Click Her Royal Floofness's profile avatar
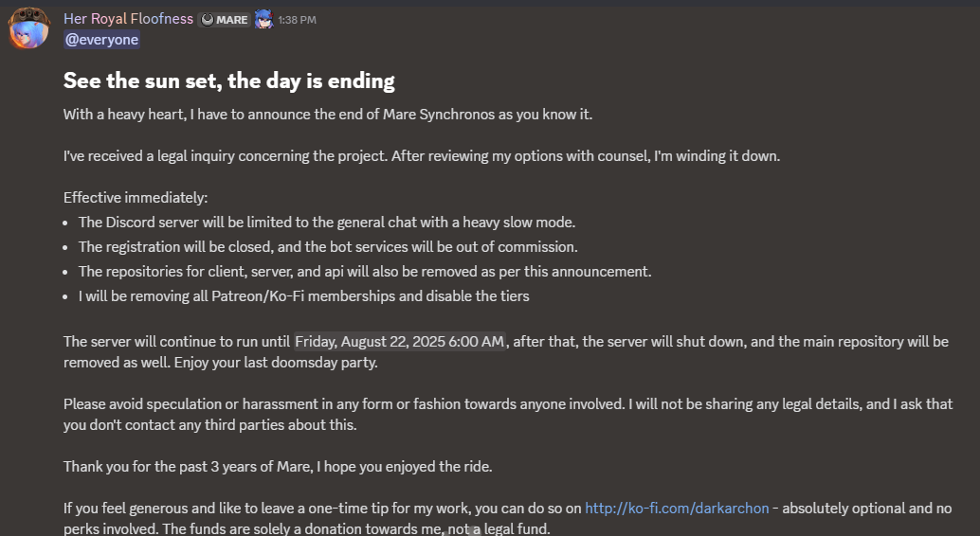Image resolution: width=980 pixels, height=536 pixels. pyautogui.click(x=28, y=28)
